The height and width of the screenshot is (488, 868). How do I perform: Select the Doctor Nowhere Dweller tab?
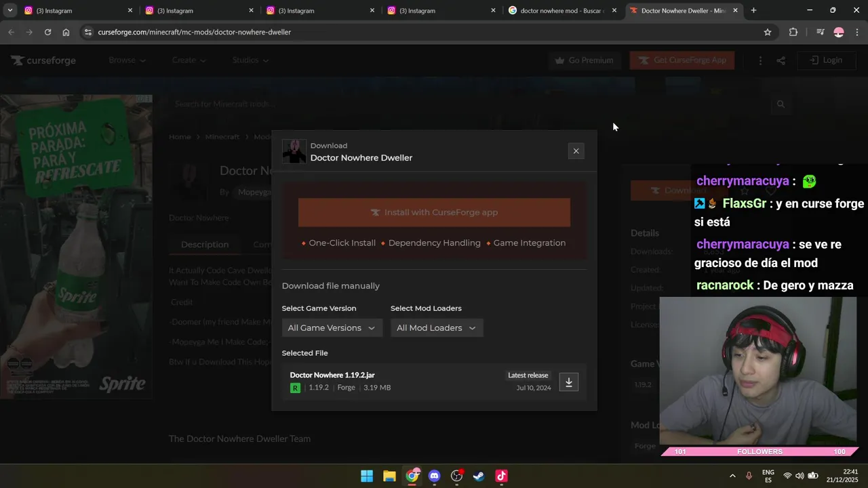tap(684, 10)
